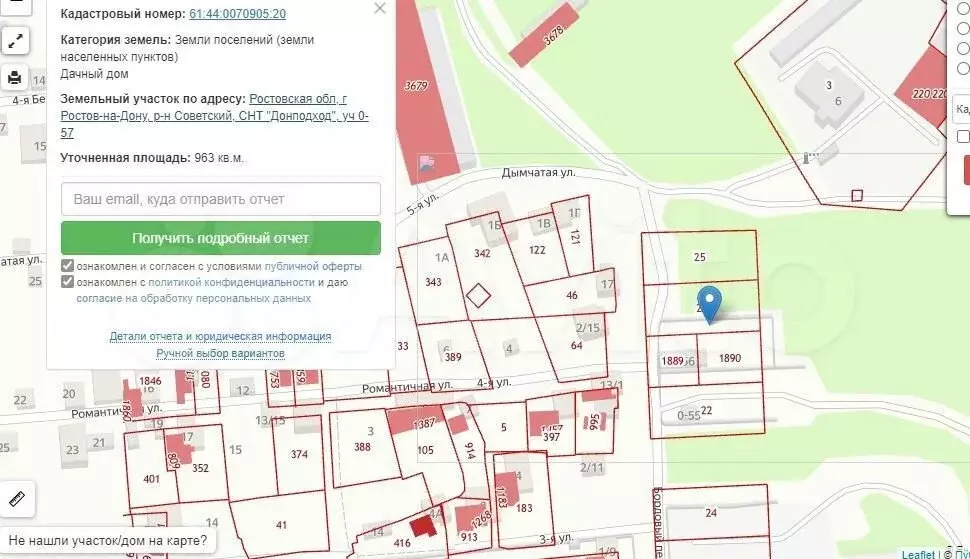This screenshot has width=970, height=559.
Task: Select parcel 374 on map
Action: pos(299,454)
